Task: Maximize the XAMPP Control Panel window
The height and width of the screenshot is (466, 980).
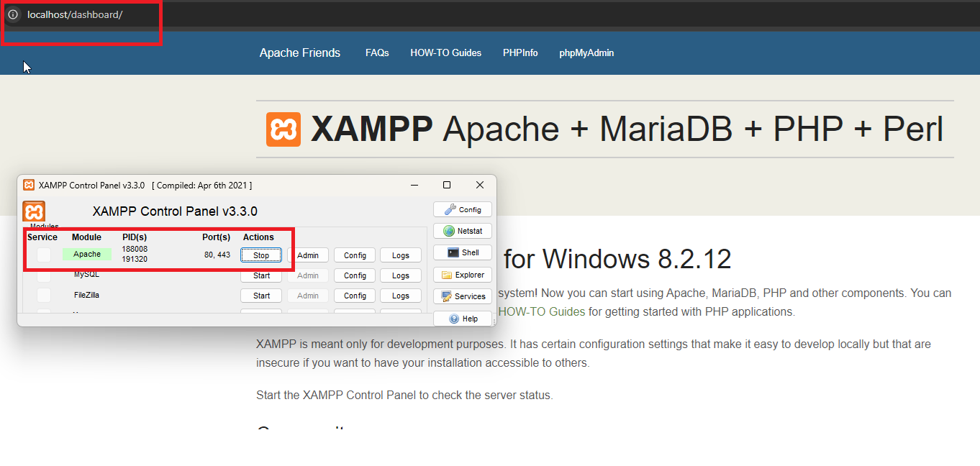Action: click(447, 185)
